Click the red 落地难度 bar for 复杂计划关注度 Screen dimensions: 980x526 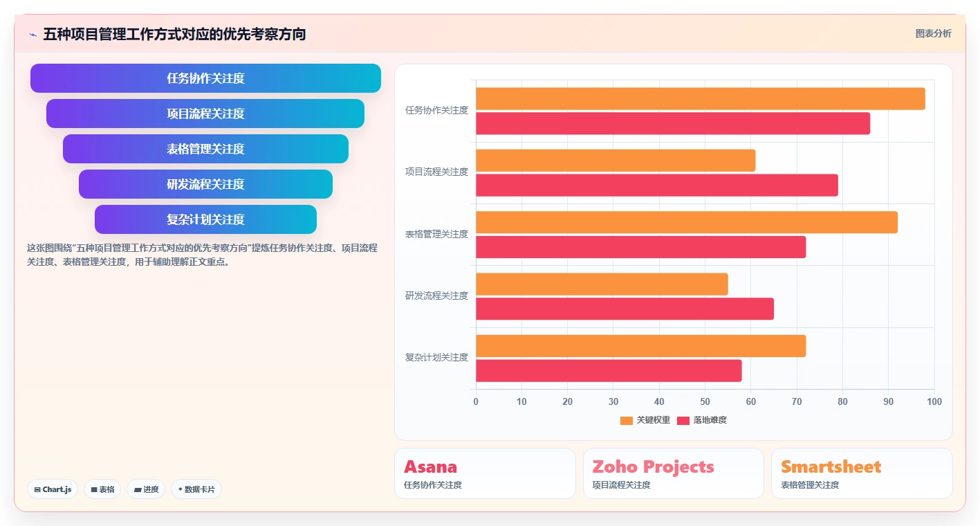609,371
